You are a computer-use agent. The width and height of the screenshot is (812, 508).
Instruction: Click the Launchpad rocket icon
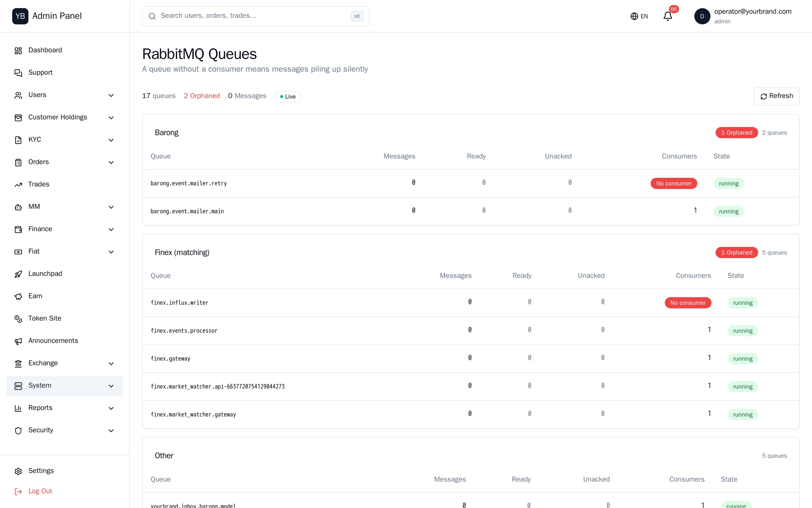(18, 274)
